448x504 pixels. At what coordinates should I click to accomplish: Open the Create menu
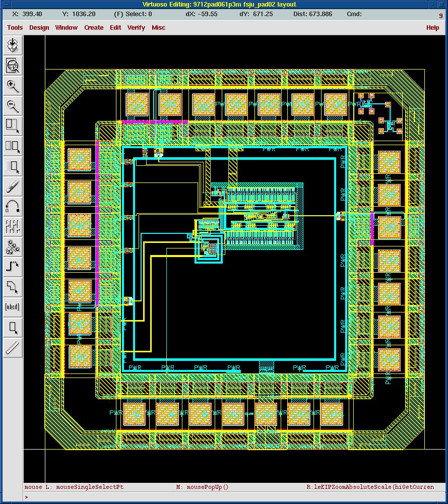tap(94, 28)
